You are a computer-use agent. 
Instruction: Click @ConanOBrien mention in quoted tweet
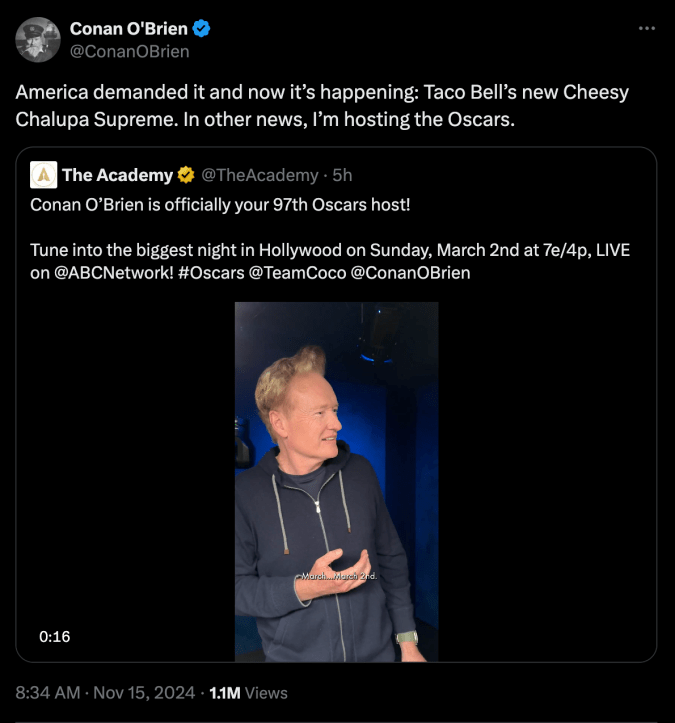pos(411,272)
